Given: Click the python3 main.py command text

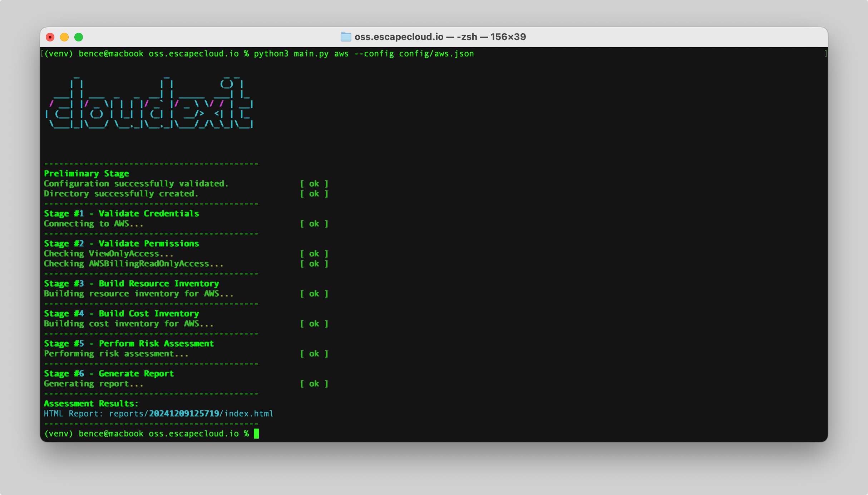Looking at the screenshot, I should click(291, 54).
